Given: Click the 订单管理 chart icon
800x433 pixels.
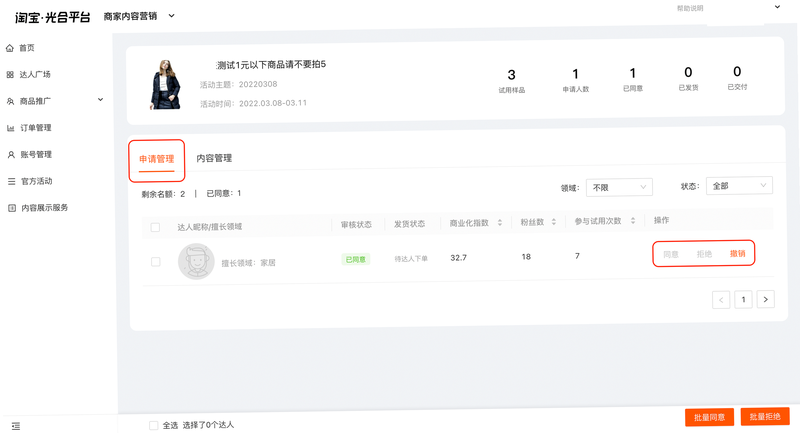Looking at the screenshot, I should [10, 128].
